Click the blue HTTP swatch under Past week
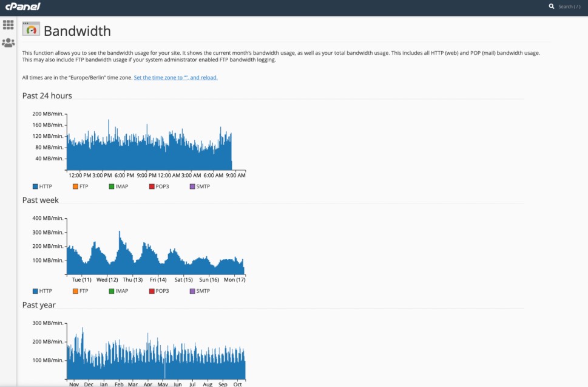Viewport: 588px width, 387px height. [35, 290]
